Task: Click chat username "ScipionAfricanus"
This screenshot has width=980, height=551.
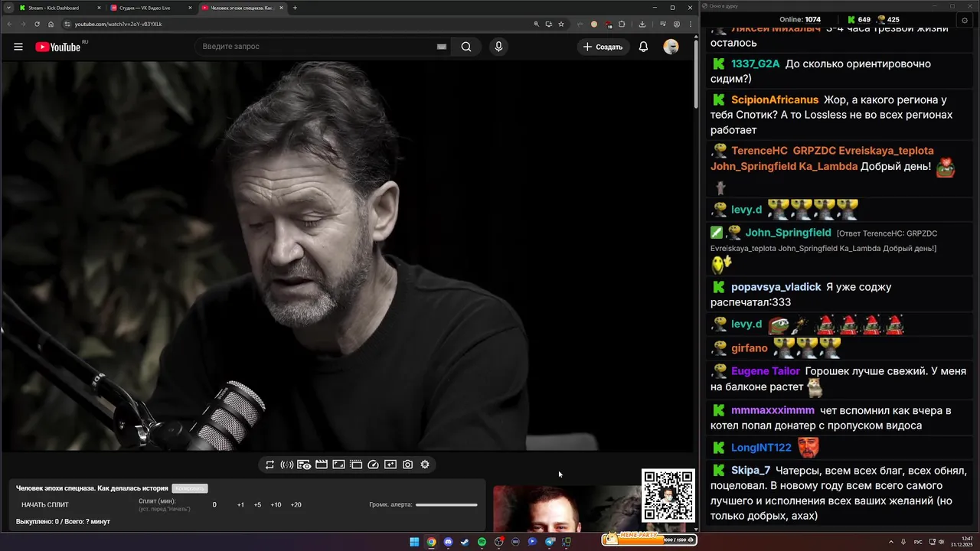Action: 775,100
